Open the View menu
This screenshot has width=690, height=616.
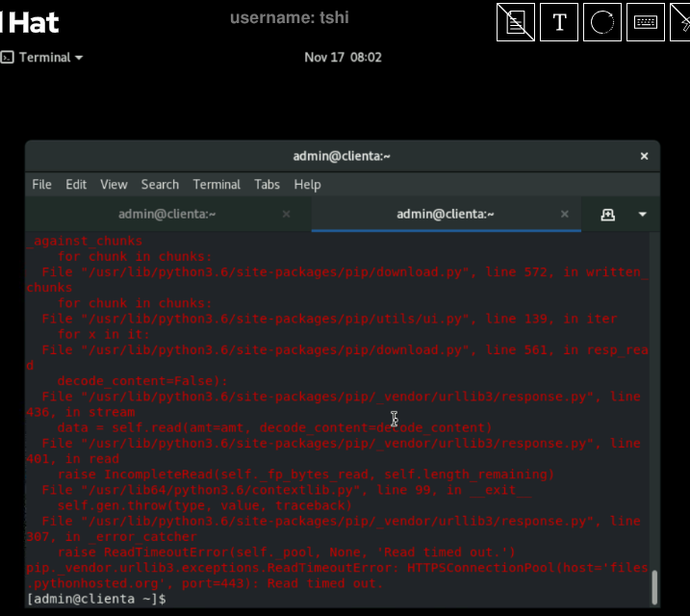[114, 185]
